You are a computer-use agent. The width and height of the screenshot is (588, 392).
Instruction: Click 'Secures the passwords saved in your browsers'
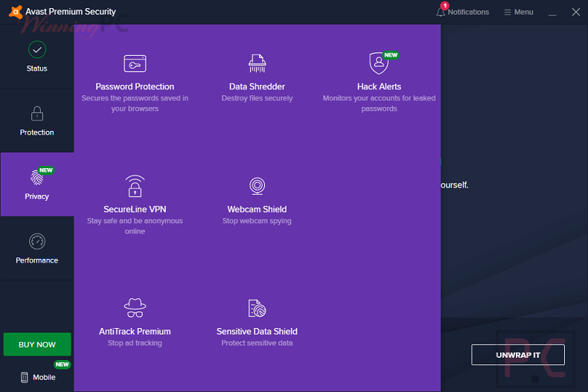click(135, 103)
